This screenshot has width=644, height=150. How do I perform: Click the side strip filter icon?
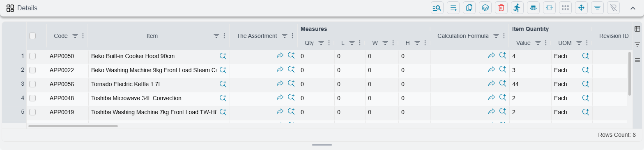pyautogui.click(x=637, y=45)
